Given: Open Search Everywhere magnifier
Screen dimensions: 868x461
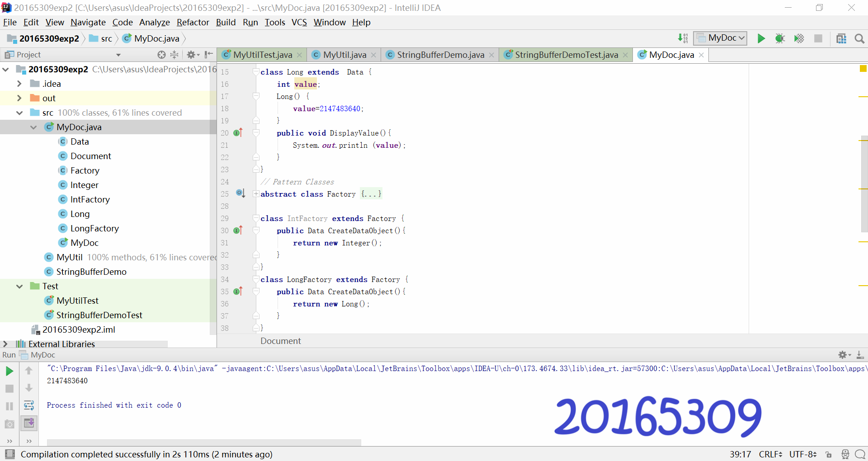Looking at the screenshot, I should [x=859, y=38].
